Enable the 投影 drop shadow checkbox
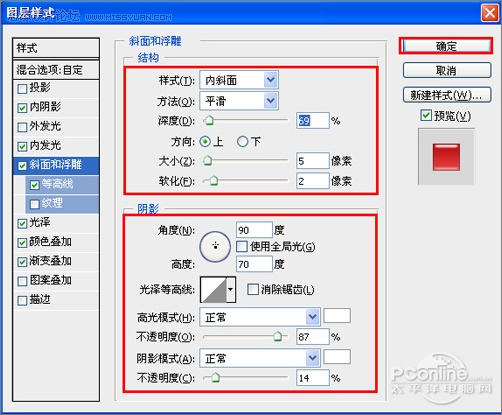The image size is (502, 415). tap(22, 89)
